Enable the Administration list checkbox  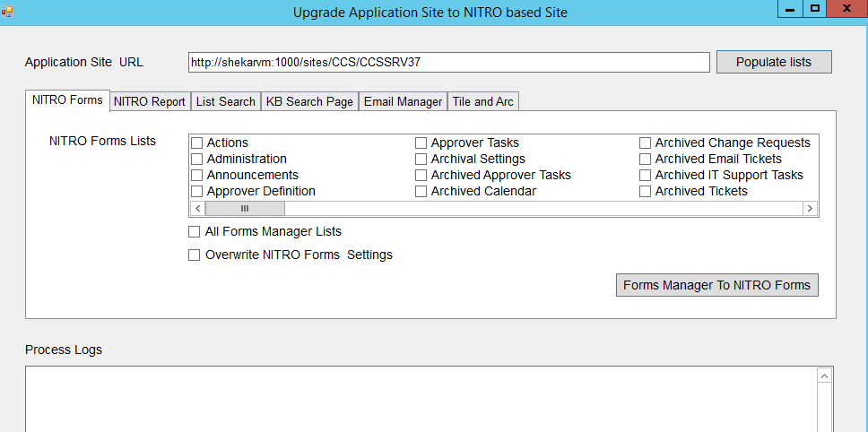tap(197, 160)
